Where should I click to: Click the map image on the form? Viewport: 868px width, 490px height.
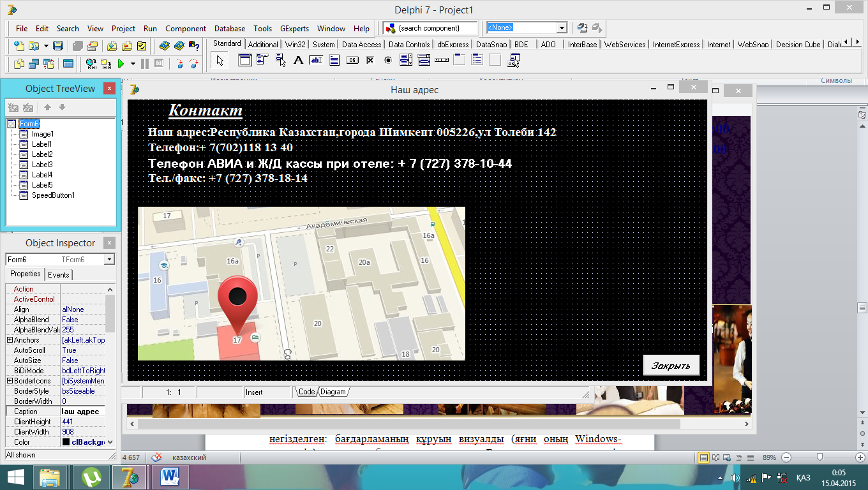301,283
